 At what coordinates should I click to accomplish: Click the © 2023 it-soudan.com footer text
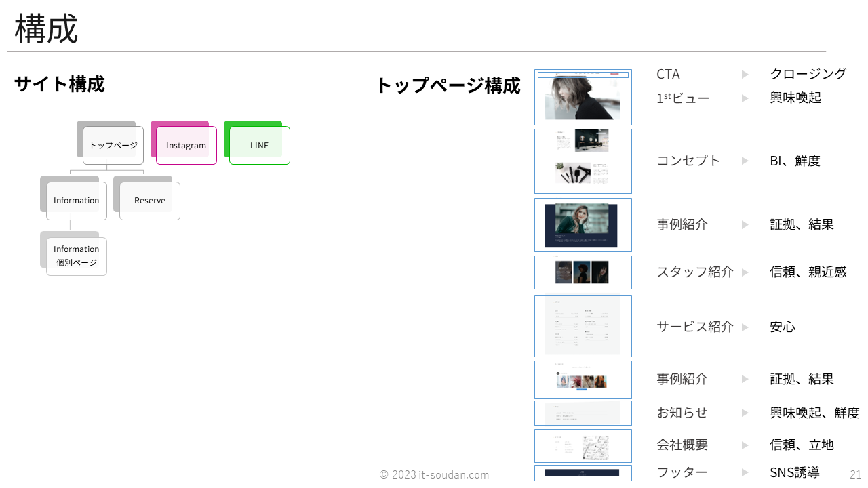click(x=434, y=474)
